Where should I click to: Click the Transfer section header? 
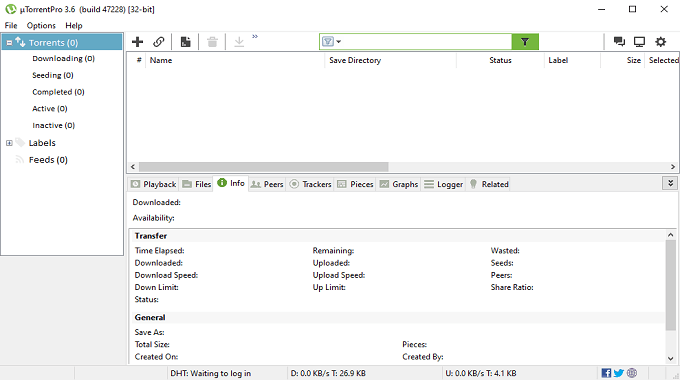(x=150, y=236)
